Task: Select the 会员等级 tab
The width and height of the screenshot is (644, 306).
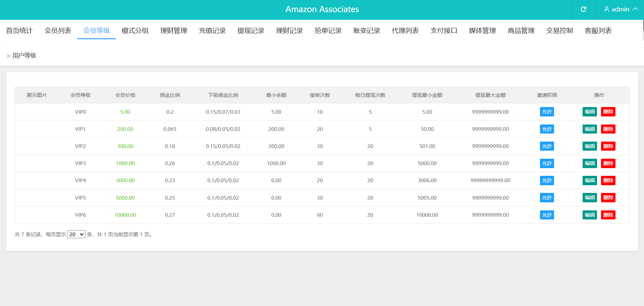Action: [96, 31]
